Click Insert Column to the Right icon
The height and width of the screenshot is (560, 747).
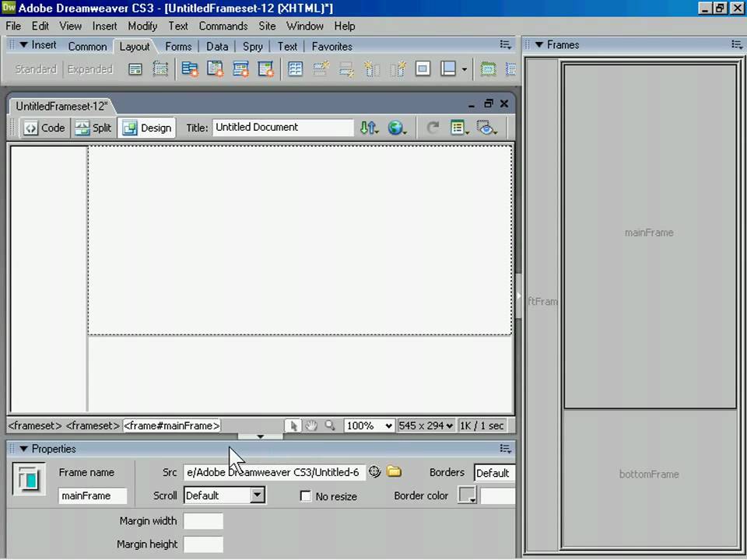398,69
